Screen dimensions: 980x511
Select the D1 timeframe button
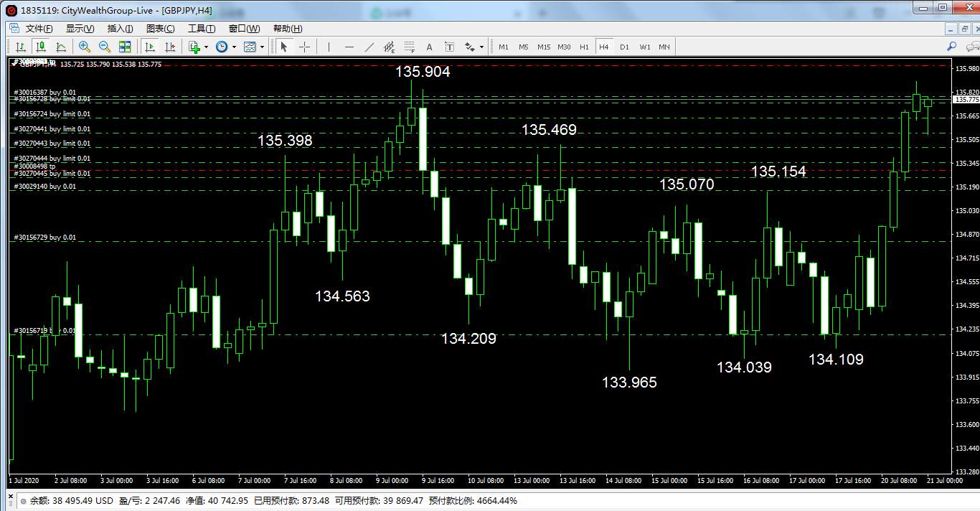(x=624, y=47)
